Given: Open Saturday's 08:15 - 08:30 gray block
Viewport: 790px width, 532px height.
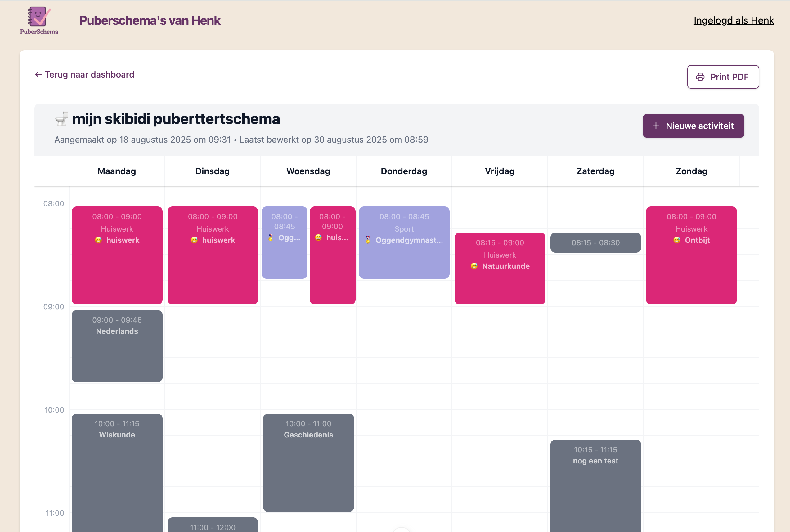Looking at the screenshot, I should 595,242.
